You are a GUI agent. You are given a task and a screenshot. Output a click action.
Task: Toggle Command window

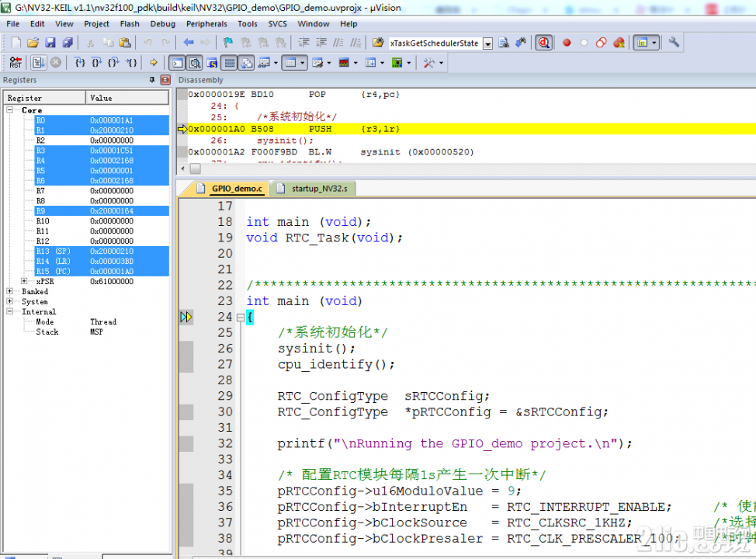point(178,63)
